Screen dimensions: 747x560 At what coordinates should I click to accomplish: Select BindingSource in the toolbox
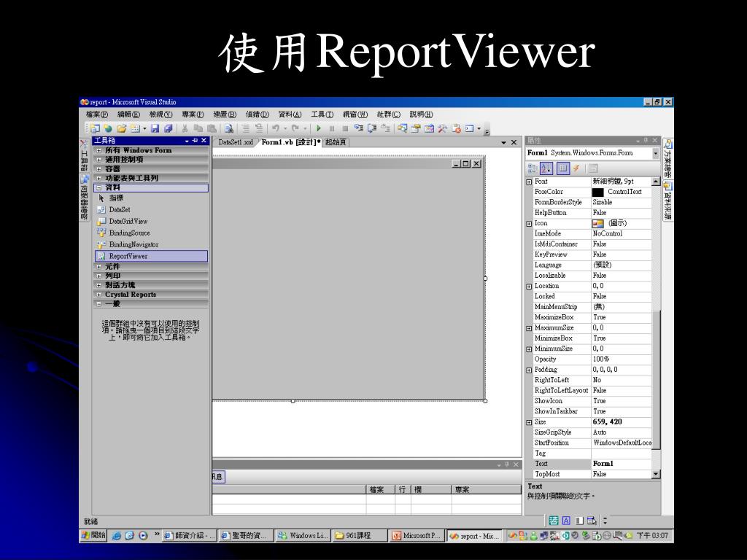[x=151, y=233]
